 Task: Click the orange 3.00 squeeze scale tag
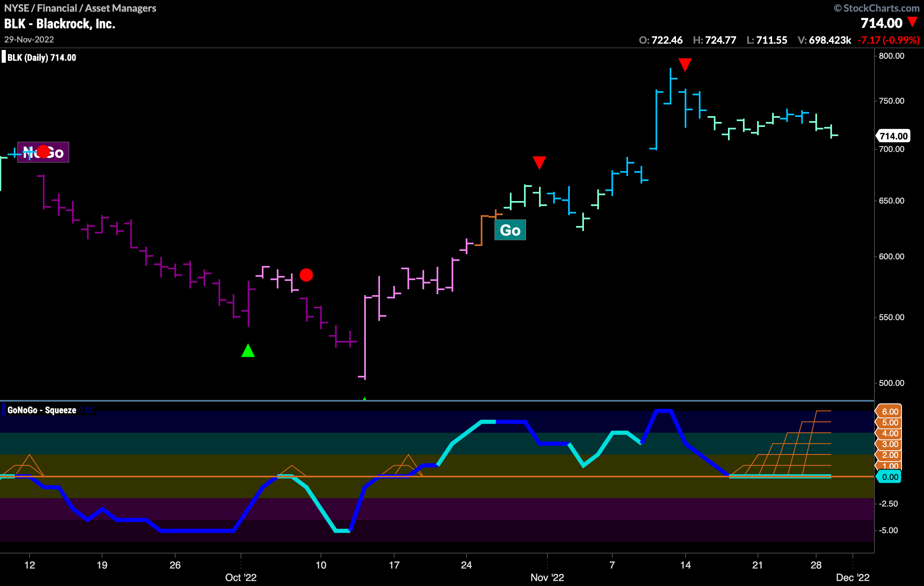[889, 444]
